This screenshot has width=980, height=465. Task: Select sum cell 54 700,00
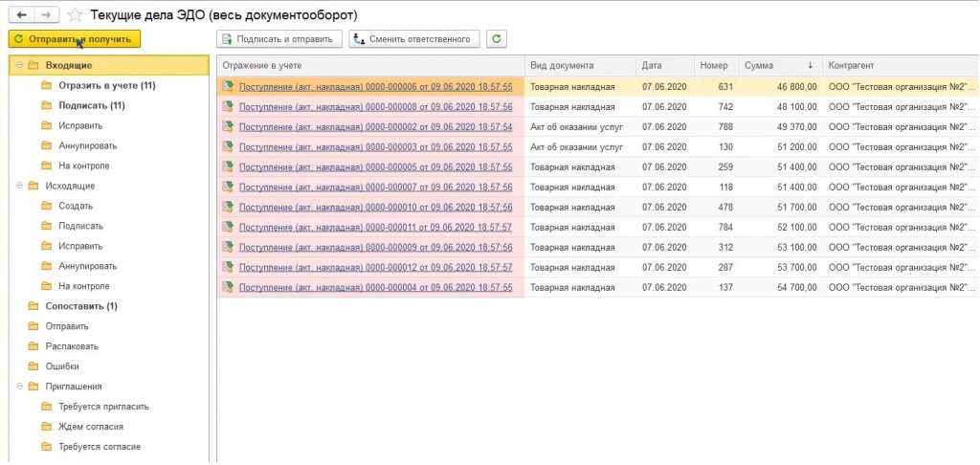[780, 287]
